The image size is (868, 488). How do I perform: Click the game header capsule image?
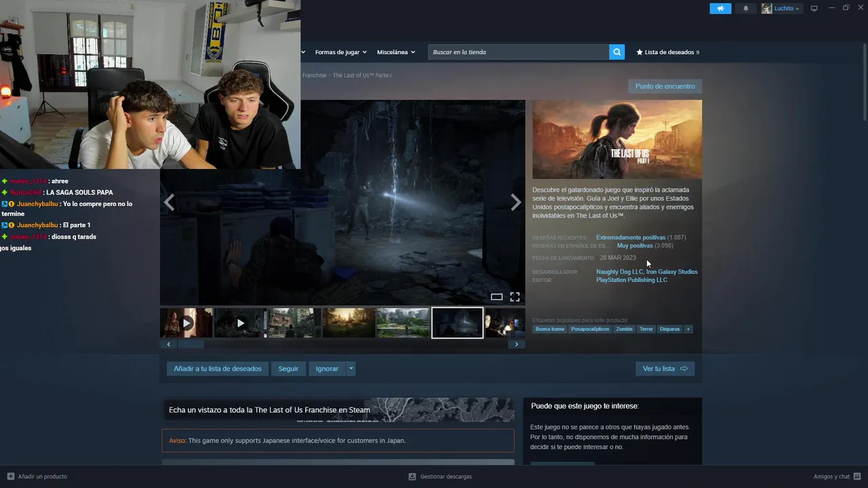point(617,140)
